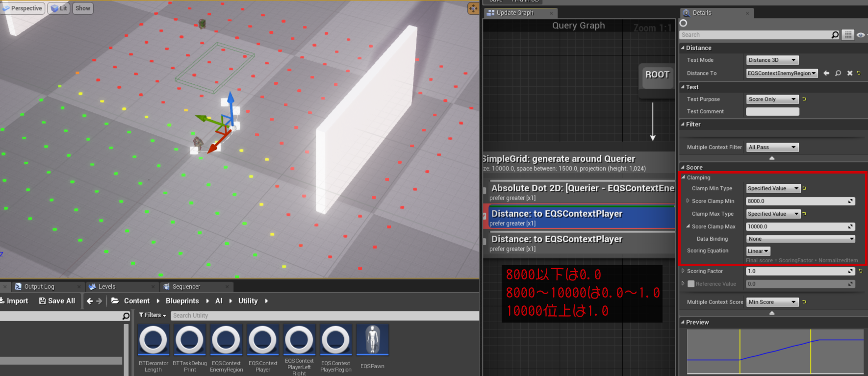Click use-selected-asset arrow beside Distance To
This screenshot has height=376, width=868.
[826, 73]
